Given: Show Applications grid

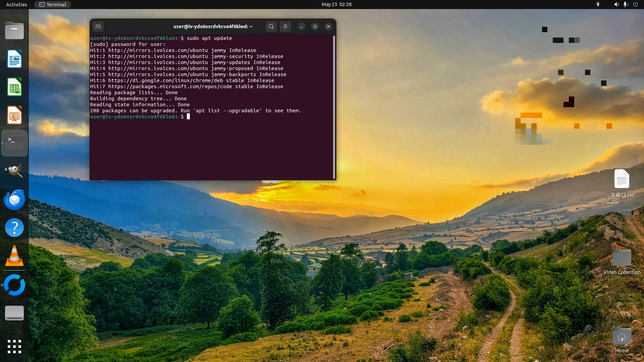Looking at the screenshot, I should click(14, 346).
